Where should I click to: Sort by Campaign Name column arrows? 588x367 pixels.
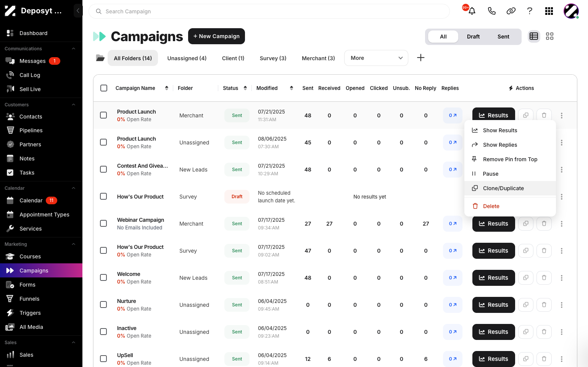167,88
